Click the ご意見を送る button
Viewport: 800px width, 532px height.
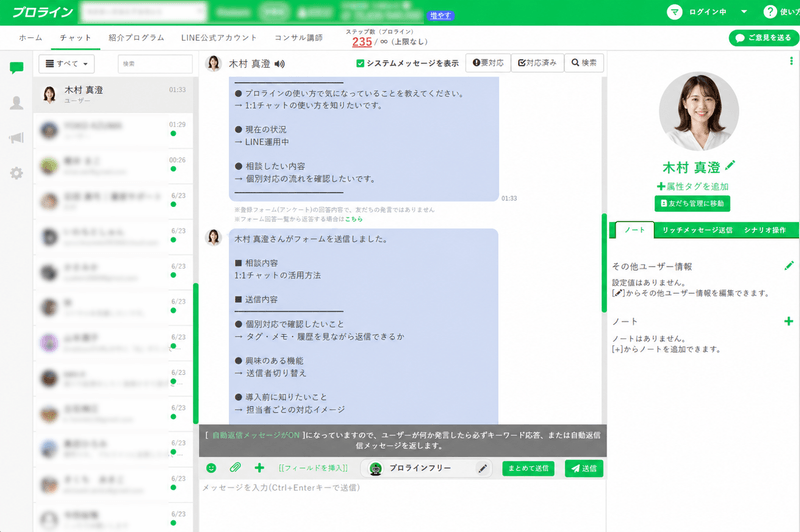[764, 38]
